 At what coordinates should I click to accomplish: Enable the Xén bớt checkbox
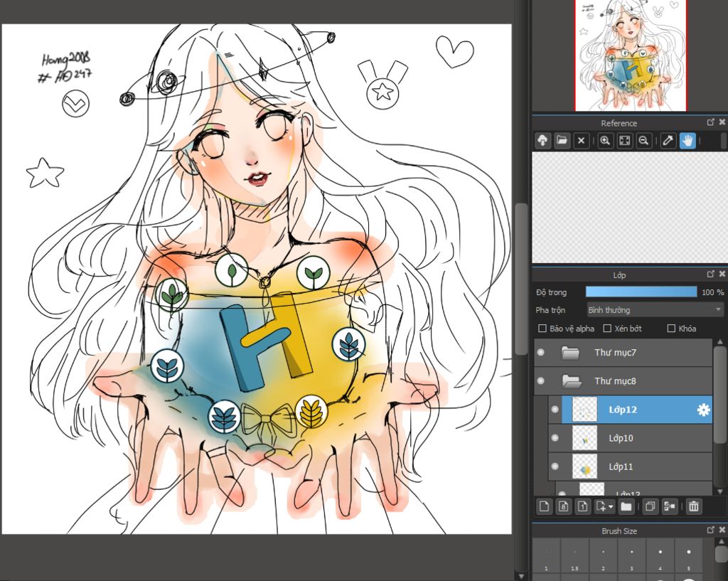tap(607, 329)
